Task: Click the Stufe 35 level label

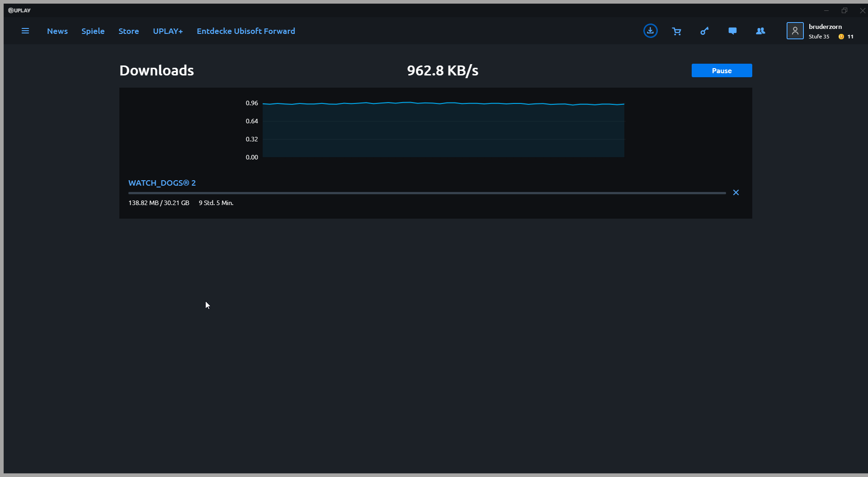Action: pos(819,37)
